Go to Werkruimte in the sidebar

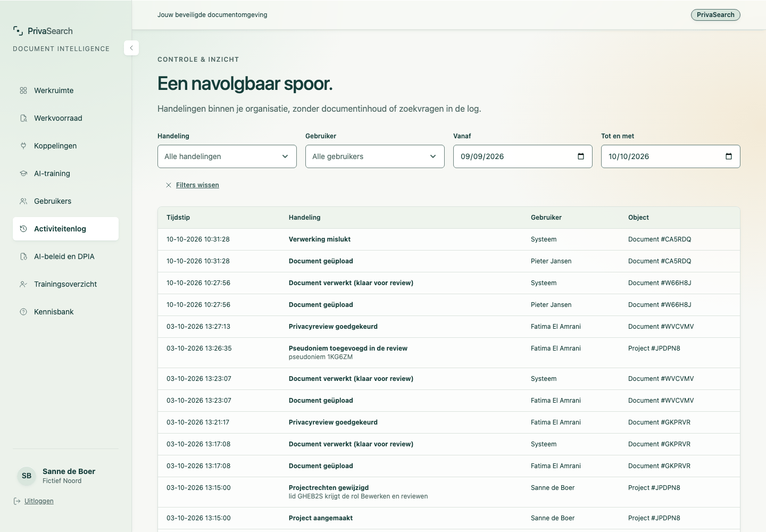tap(65, 90)
